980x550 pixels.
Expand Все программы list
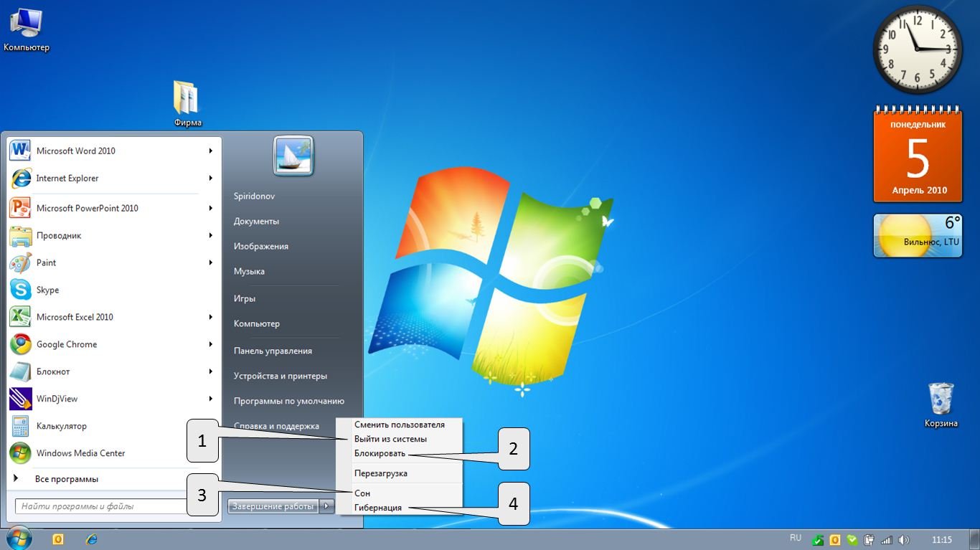point(66,479)
